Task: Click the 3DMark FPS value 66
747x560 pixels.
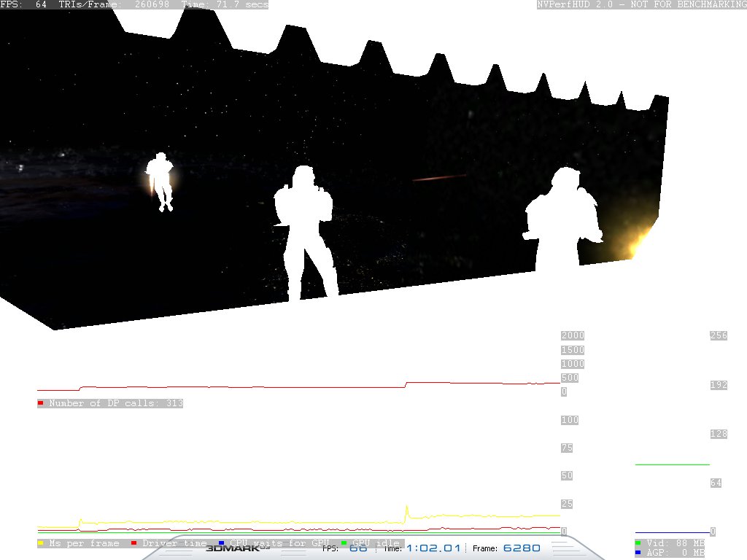Action: pos(358,548)
